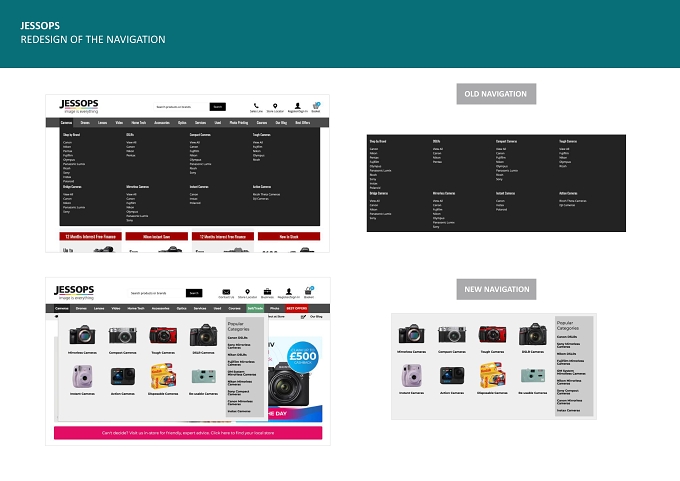Click the Business briefcase icon in new header

coord(267,291)
